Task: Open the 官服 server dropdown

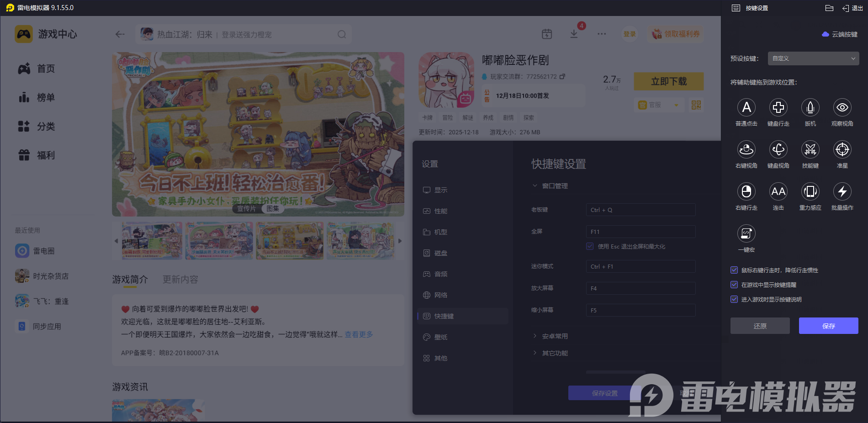Action: pyautogui.click(x=659, y=105)
